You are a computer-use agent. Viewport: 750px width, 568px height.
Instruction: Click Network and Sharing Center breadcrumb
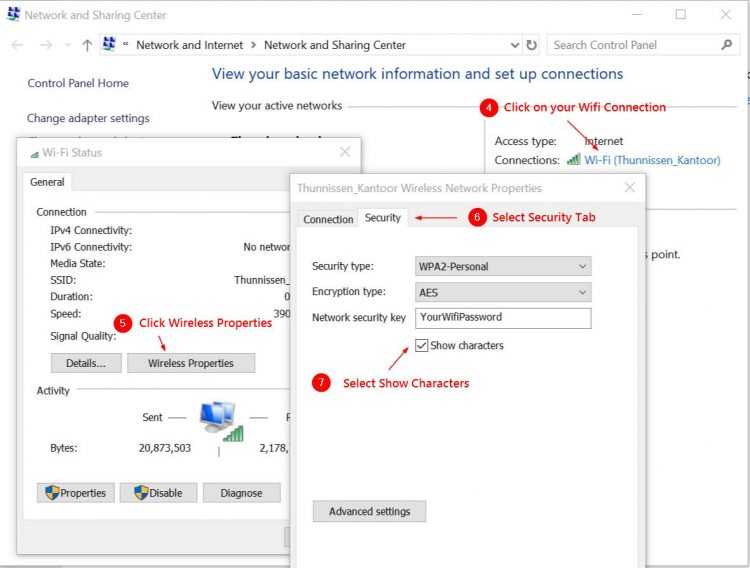(335, 45)
